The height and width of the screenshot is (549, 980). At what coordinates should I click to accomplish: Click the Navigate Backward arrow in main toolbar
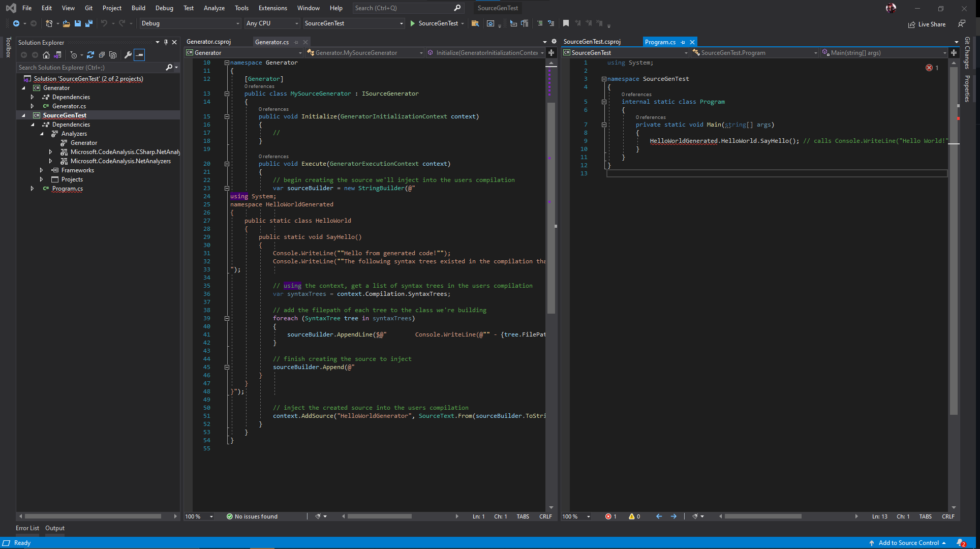[x=16, y=23]
